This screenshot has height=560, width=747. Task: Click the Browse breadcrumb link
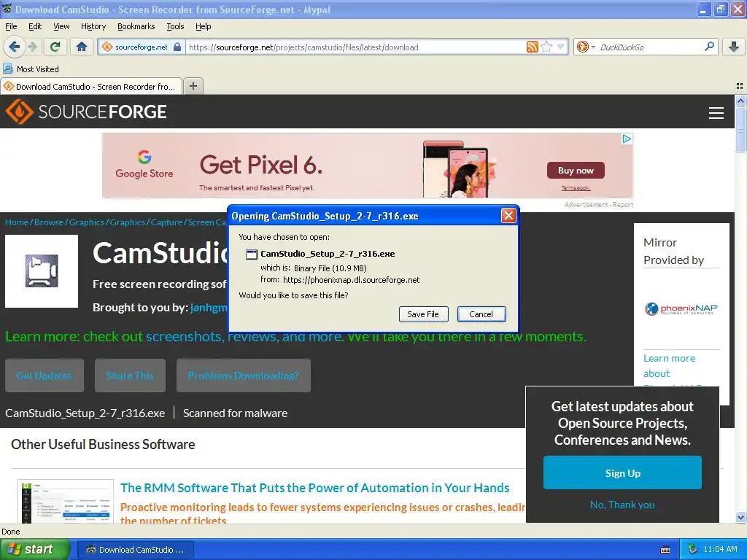point(49,222)
